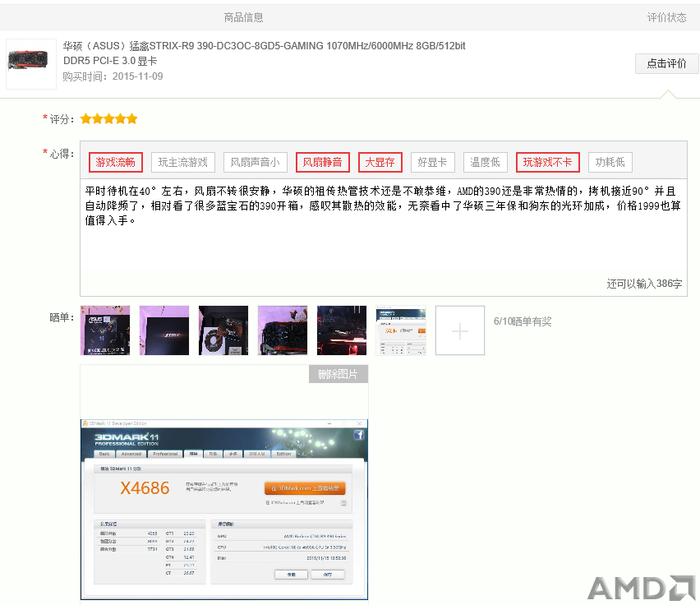Click the 6/10晒单有奖 text
700x605 pixels.
pos(523,321)
